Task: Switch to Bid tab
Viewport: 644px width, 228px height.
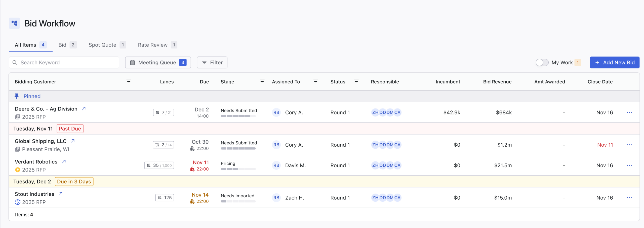Action: coord(67,45)
